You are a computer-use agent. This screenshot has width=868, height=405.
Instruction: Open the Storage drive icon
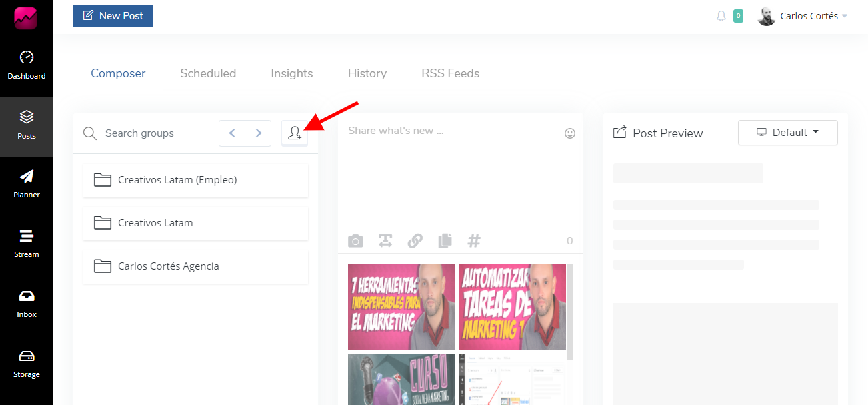pos(27,356)
